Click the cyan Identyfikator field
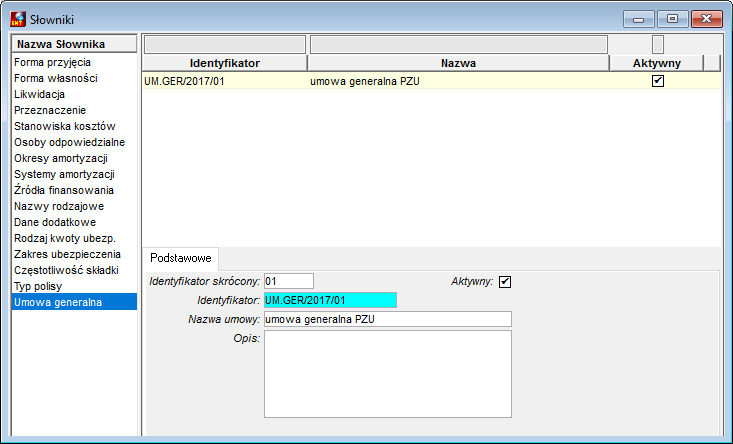The image size is (733, 444). (331, 300)
